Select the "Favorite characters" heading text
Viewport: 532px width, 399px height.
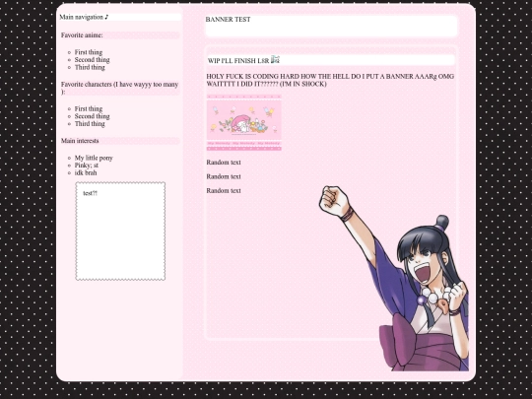tap(120, 88)
